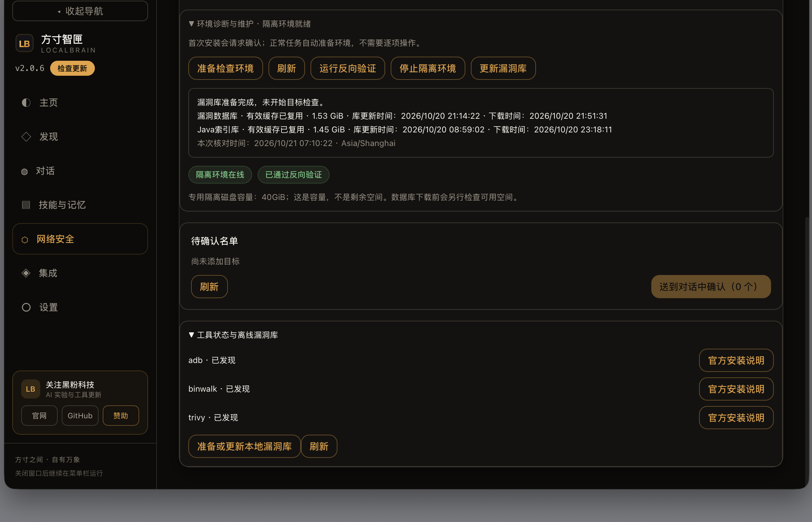Click the list icon beside 技能与记忆
812x522 pixels.
(x=26, y=205)
